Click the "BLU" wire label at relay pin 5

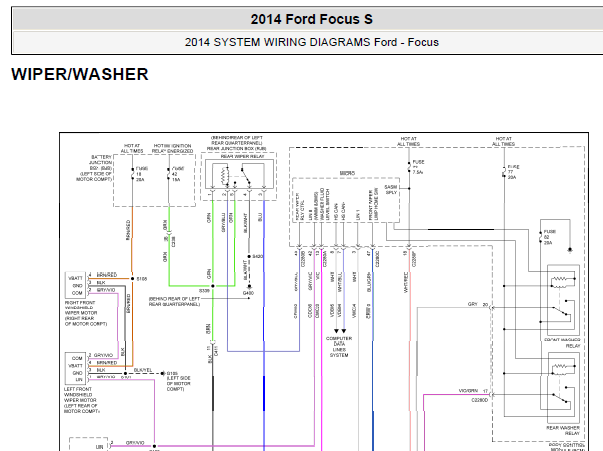coord(260,217)
